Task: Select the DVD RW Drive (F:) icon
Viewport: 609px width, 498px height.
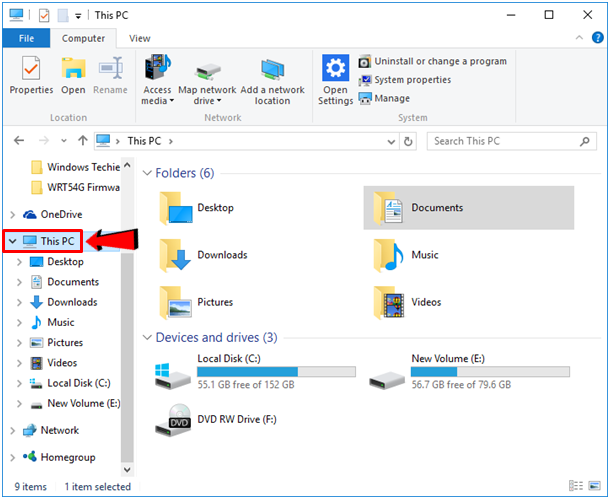Action: tap(174, 420)
